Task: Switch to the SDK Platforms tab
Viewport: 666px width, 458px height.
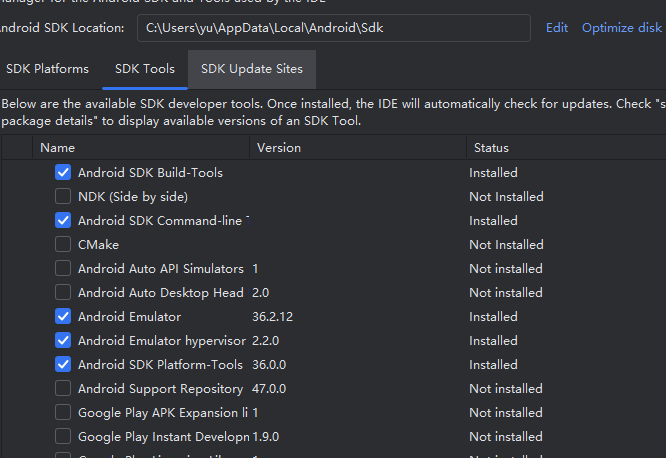Action: pyautogui.click(x=47, y=69)
